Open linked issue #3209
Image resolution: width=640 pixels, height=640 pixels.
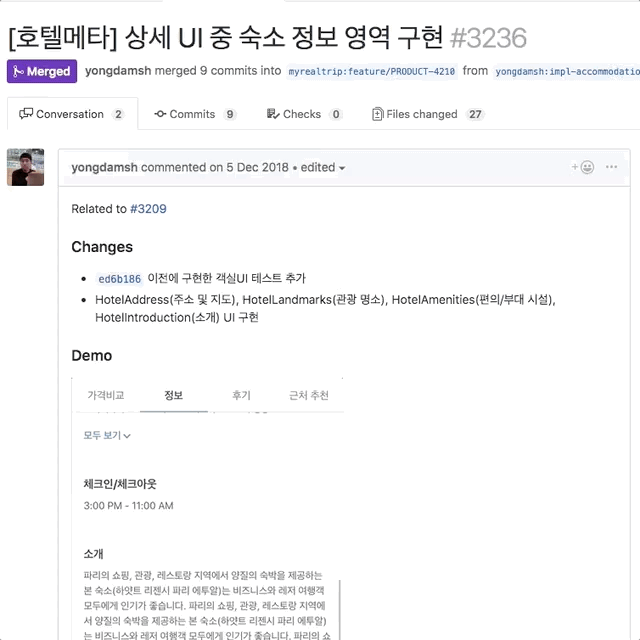tap(148, 209)
